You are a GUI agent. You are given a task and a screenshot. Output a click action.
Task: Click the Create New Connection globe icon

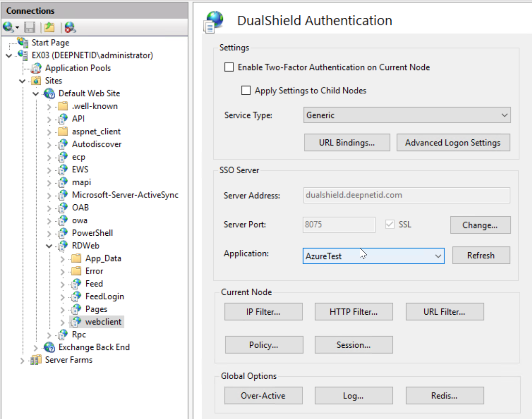(x=8, y=27)
